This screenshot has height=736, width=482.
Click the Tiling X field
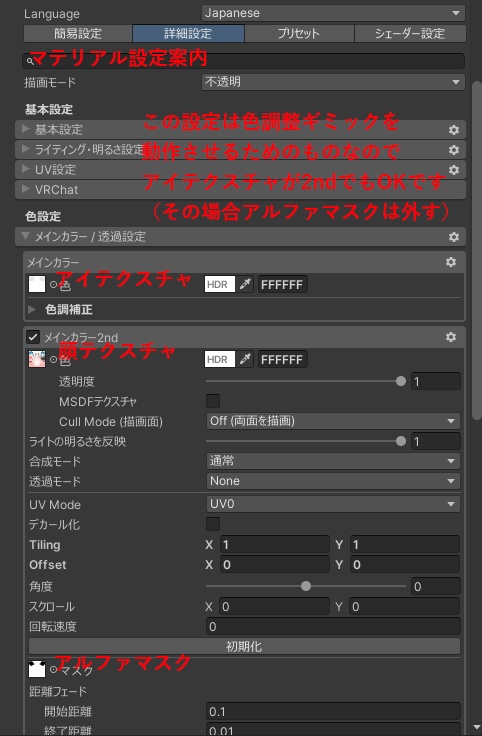tap(275, 544)
